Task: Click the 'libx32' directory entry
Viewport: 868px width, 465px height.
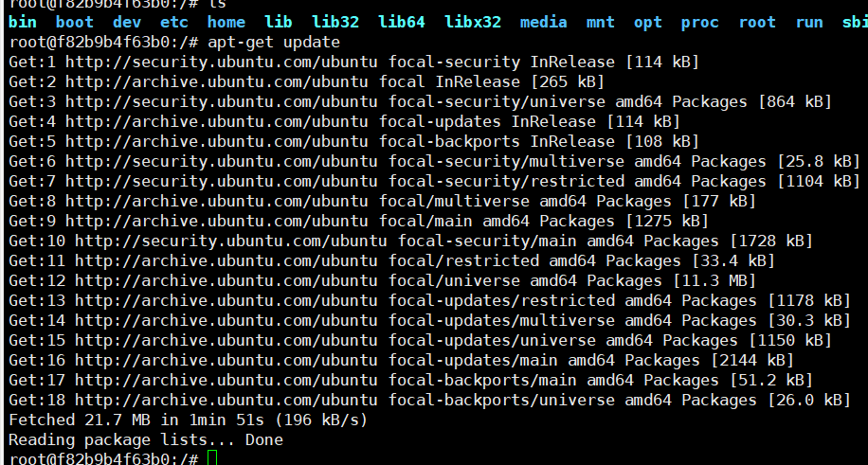Action: (x=472, y=22)
